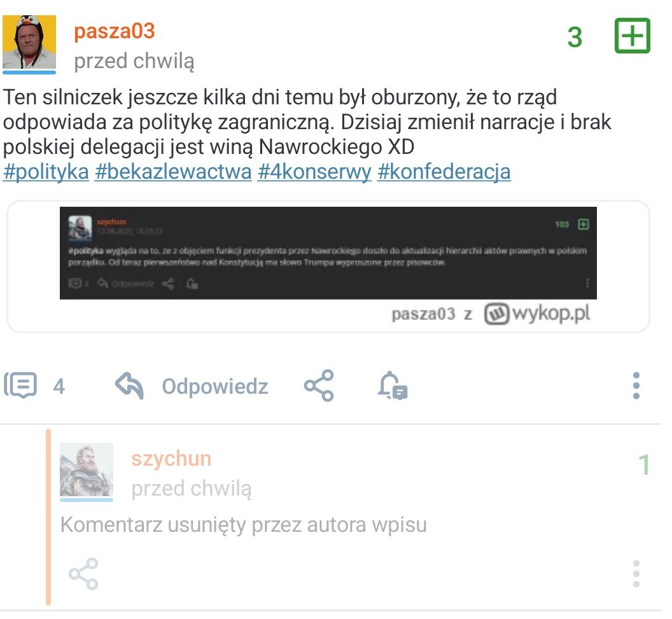Follow the #bekazlewactwa hashtag
This screenshot has width=672, height=619.
pyautogui.click(x=173, y=172)
